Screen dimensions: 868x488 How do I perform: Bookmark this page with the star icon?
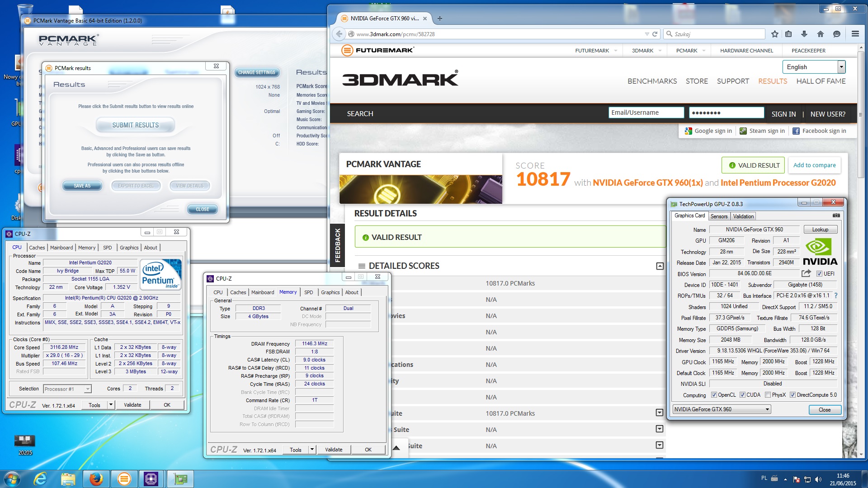pyautogui.click(x=775, y=34)
